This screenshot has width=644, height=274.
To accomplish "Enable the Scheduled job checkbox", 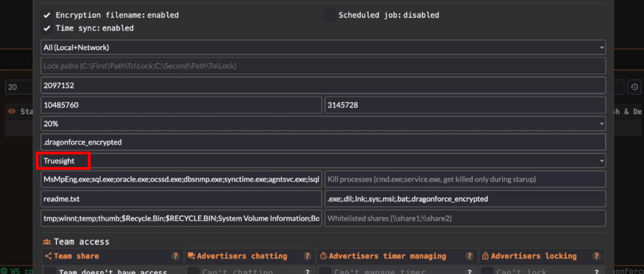I will [330, 15].
